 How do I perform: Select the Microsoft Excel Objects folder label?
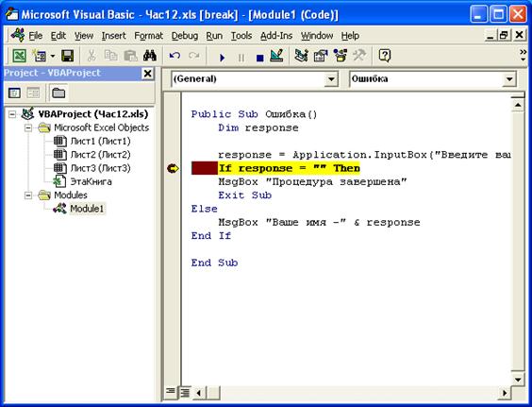pyautogui.click(x=102, y=127)
